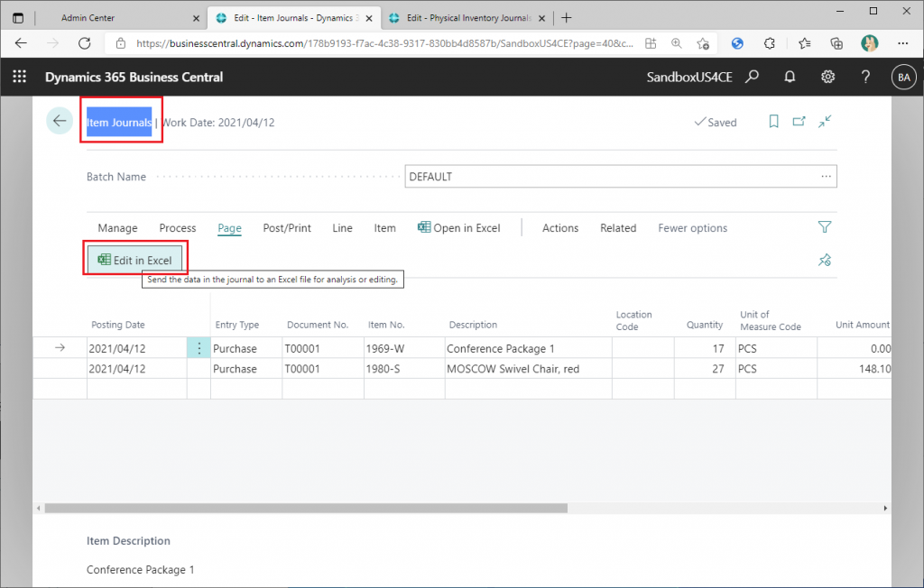Open the settings gear in Business Central

828,77
